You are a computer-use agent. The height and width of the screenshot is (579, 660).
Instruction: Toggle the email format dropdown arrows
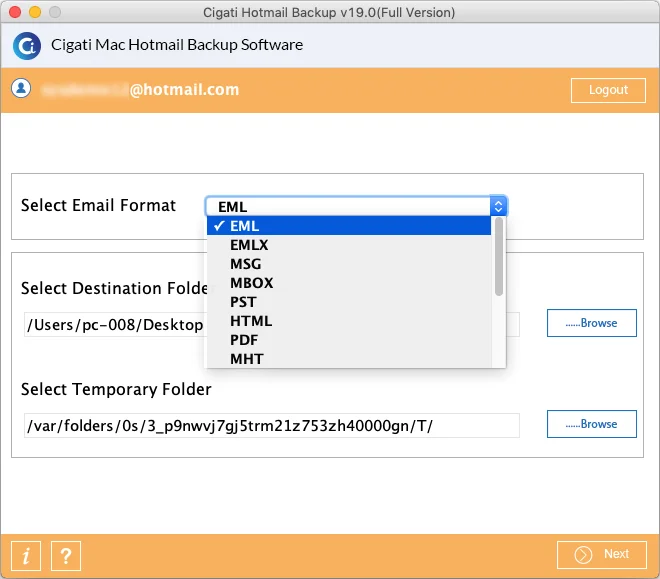click(x=498, y=206)
